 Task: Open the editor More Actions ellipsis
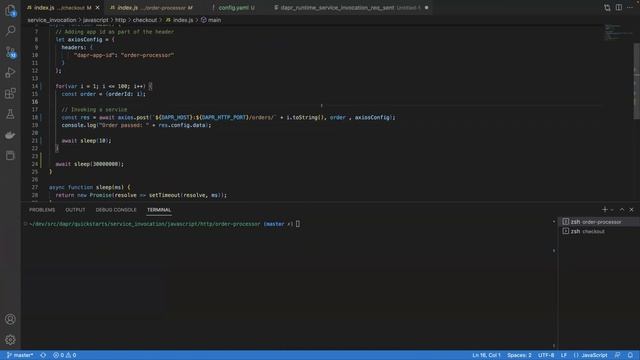(x=630, y=8)
